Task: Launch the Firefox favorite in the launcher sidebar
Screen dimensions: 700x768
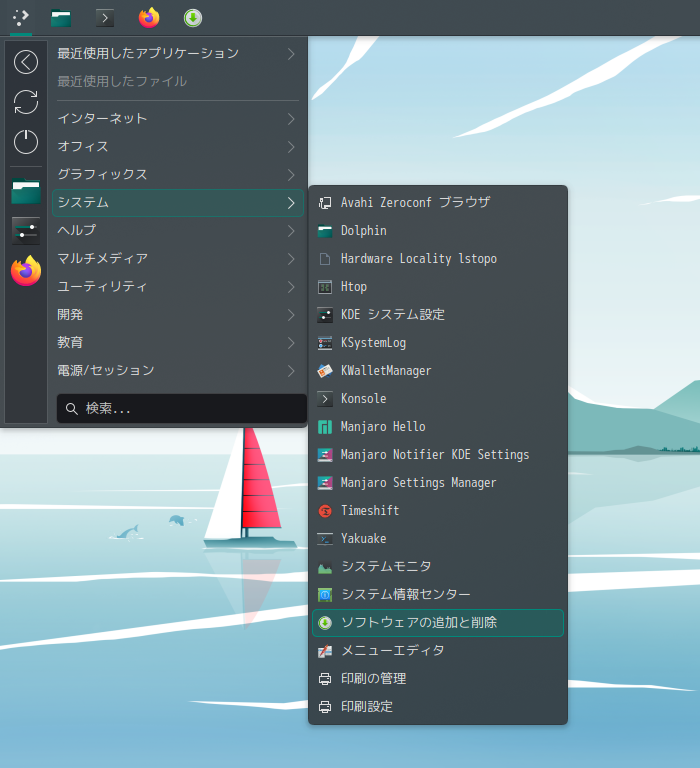Action: (26, 270)
